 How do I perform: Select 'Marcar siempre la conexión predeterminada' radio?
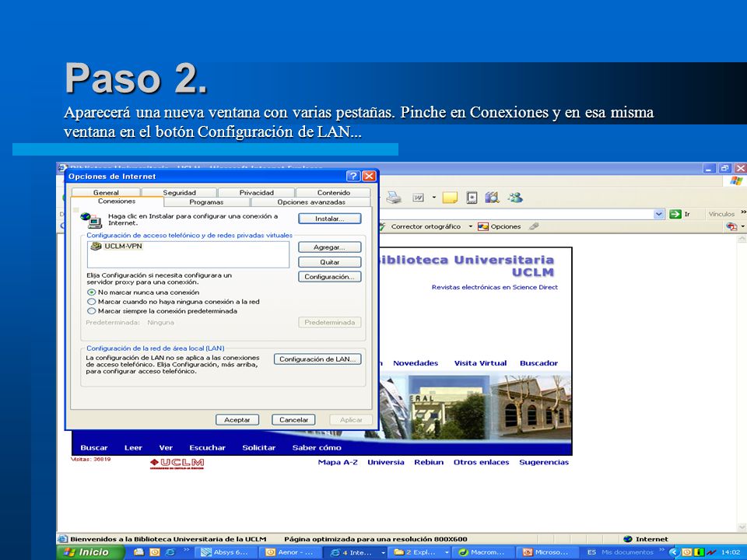(92, 311)
